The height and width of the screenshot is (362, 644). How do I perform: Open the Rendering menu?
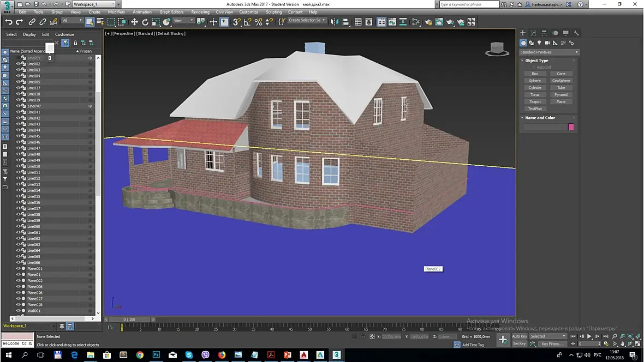tap(200, 12)
